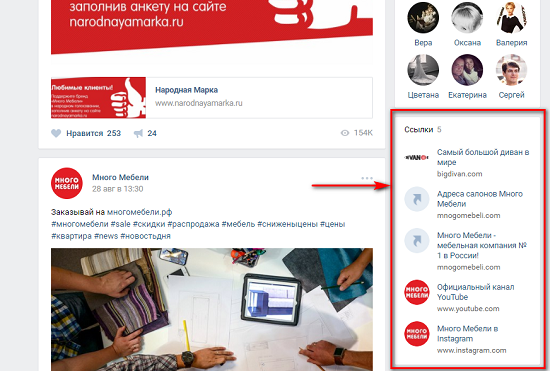Open the Народная Марка link preview card
The image size is (550, 371).
coord(212,98)
